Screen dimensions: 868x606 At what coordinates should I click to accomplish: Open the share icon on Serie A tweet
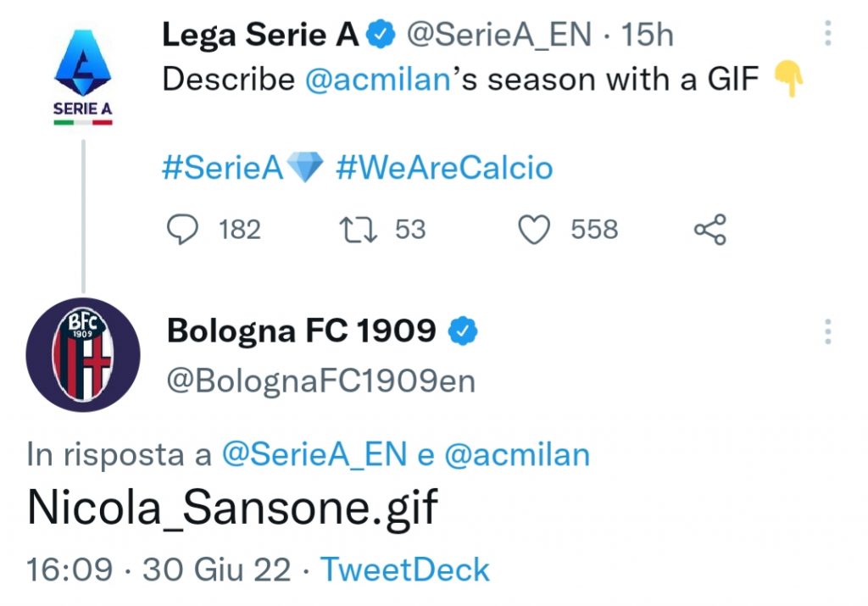click(711, 228)
